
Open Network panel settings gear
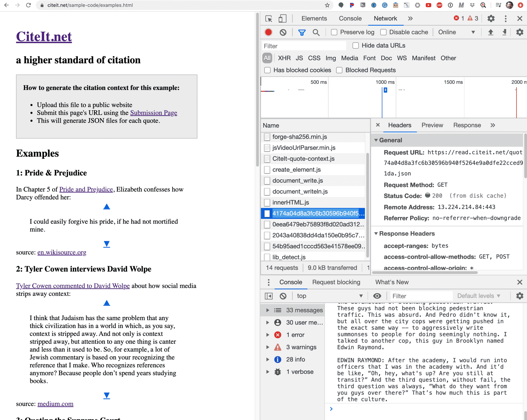click(x=519, y=32)
